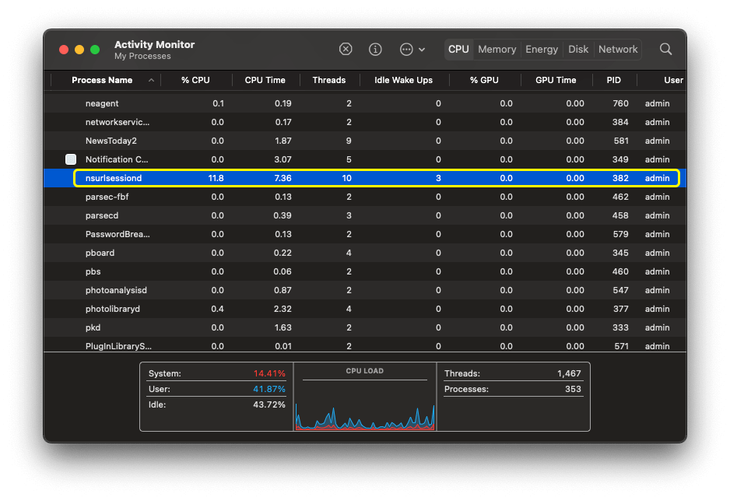Switch to the Energy tab
The height and width of the screenshot is (500, 730).
pyautogui.click(x=542, y=49)
